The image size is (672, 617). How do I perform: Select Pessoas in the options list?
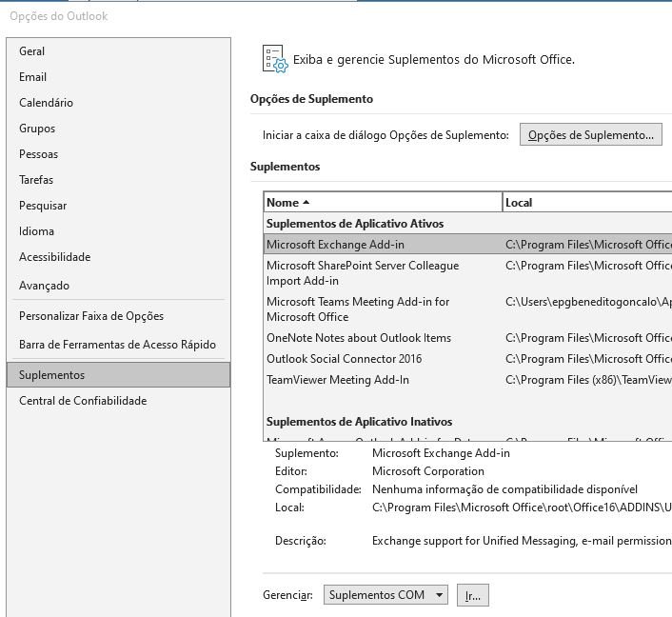coord(118,154)
